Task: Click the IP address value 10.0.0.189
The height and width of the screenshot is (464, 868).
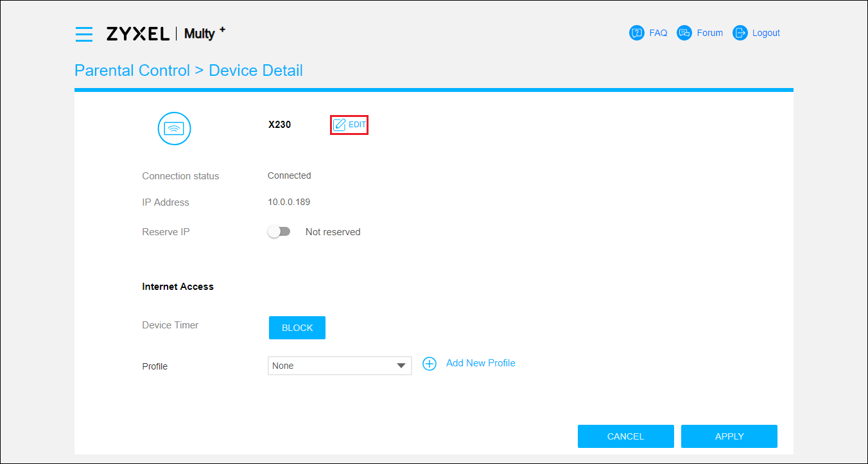Action: click(289, 202)
